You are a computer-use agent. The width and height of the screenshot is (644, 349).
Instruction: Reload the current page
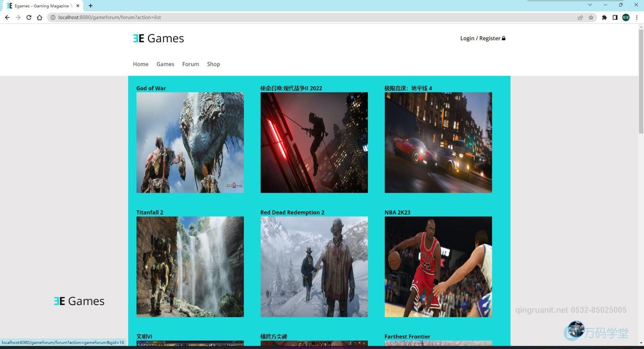click(29, 17)
